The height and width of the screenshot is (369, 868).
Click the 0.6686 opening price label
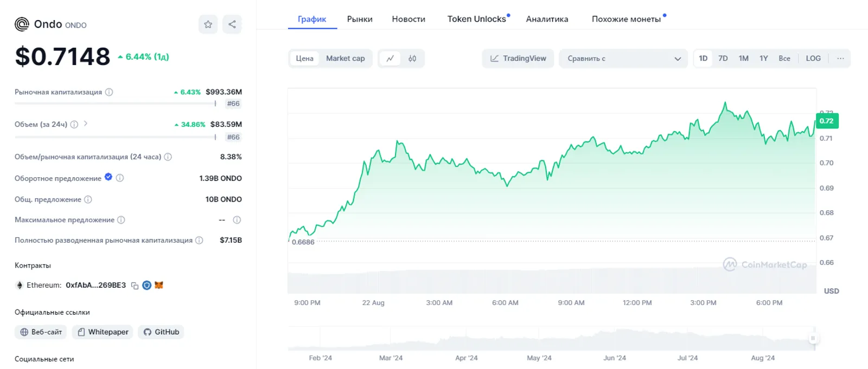303,242
